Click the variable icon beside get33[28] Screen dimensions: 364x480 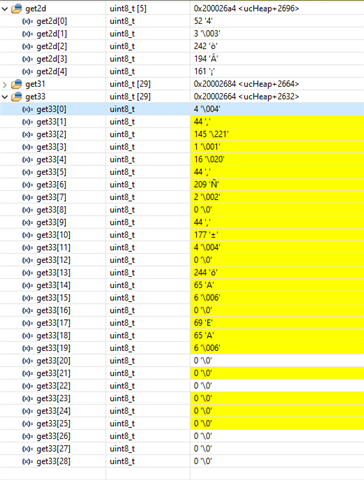pyautogui.click(x=27, y=461)
